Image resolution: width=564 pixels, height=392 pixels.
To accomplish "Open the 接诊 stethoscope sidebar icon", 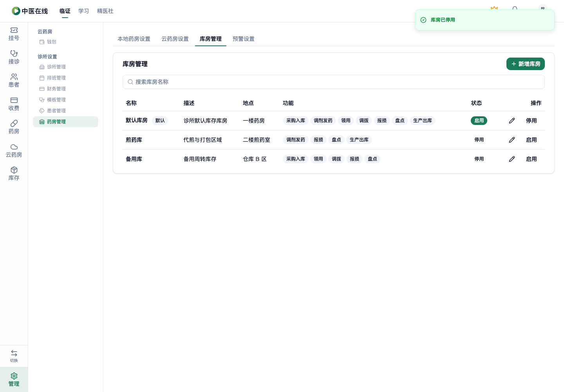I will pyautogui.click(x=14, y=53).
